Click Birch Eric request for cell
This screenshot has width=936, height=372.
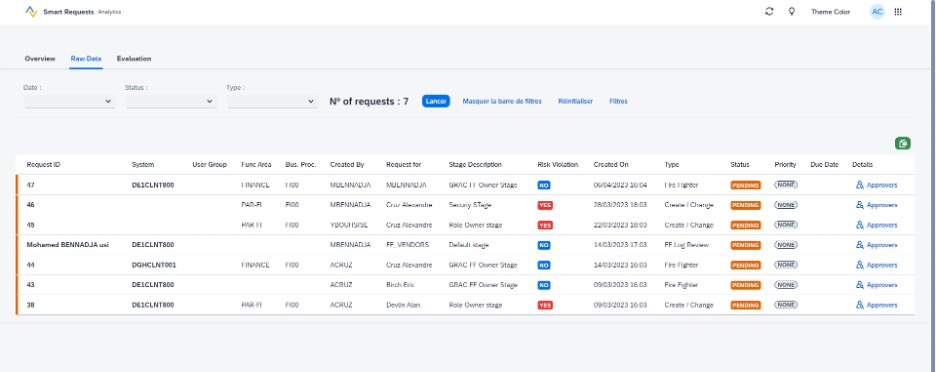[x=401, y=285]
